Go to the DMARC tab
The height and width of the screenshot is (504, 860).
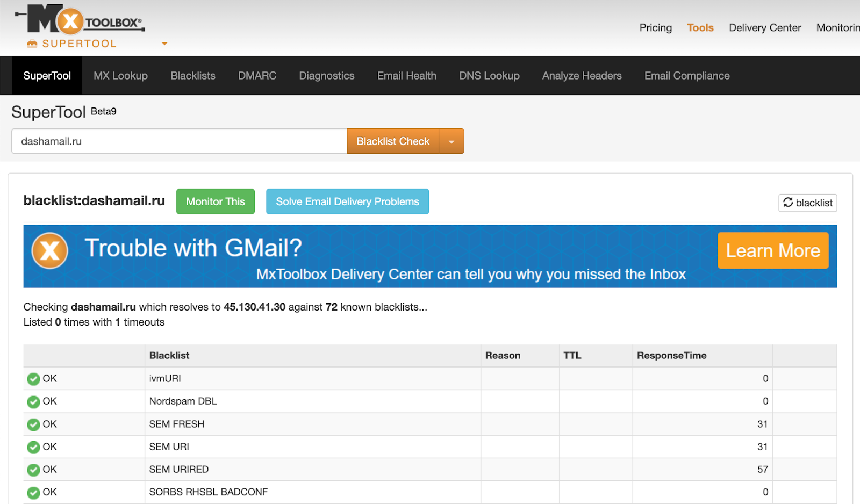257,76
